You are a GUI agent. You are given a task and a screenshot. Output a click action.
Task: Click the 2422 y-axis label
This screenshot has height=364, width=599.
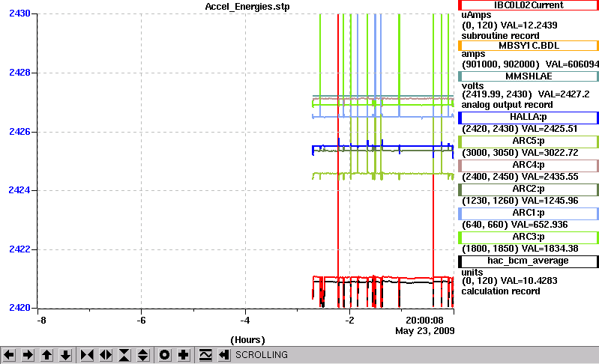tap(19, 249)
